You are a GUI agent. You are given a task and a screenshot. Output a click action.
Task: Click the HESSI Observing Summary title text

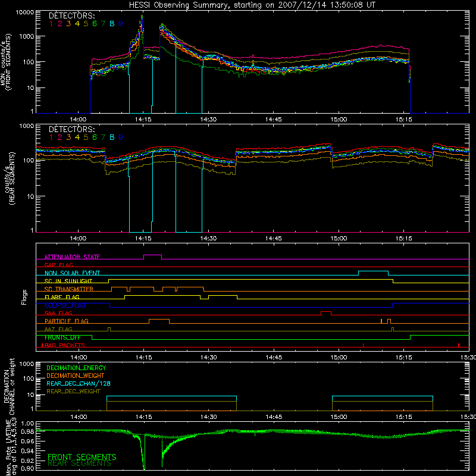pos(252,5)
